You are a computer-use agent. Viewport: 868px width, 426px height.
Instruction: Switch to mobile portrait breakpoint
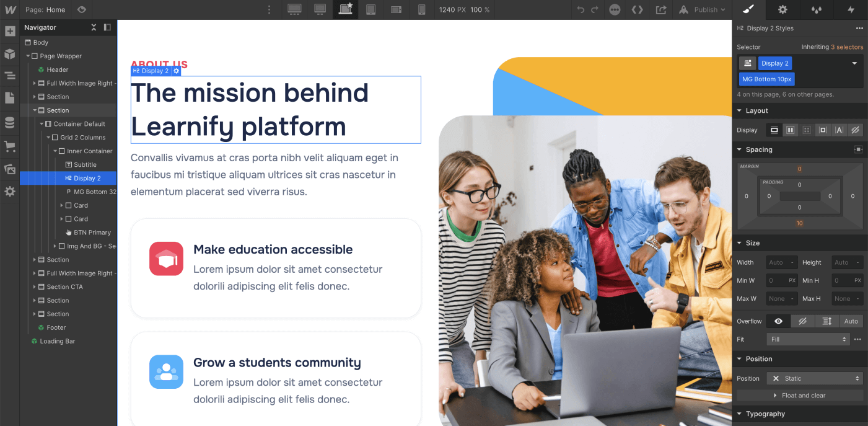tap(421, 9)
